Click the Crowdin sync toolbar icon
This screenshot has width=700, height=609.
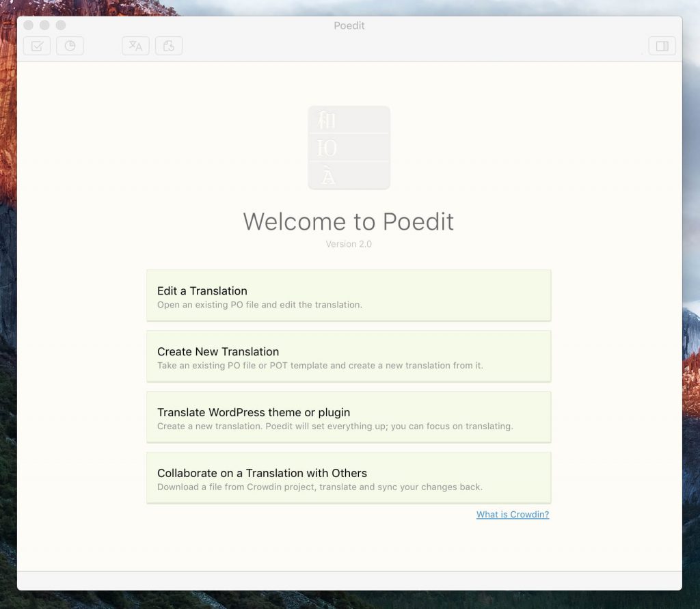tap(169, 46)
